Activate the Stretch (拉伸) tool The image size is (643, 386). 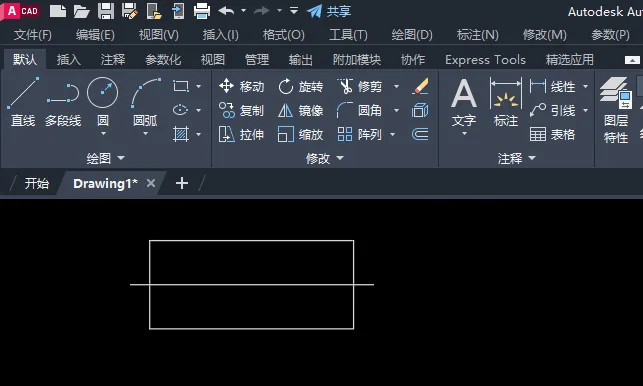pyautogui.click(x=242, y=134)
